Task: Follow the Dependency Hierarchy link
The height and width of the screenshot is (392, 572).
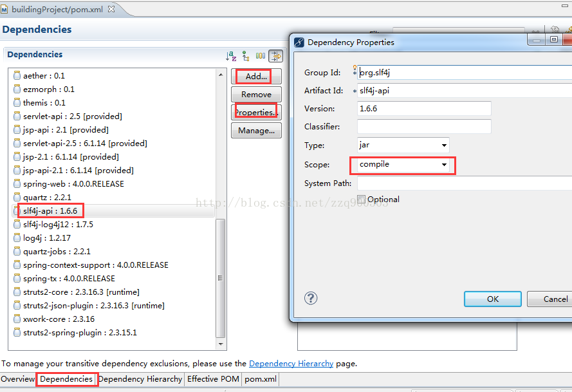Action: coord(291,364)
